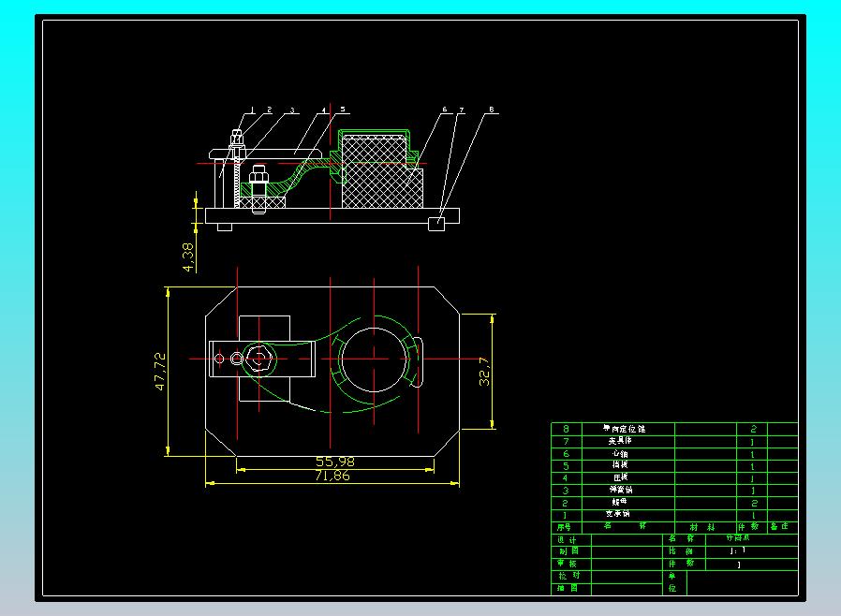Click the 比例 label in title block
This screenshot has width=841, height=616.
click(x=681, y=551)
